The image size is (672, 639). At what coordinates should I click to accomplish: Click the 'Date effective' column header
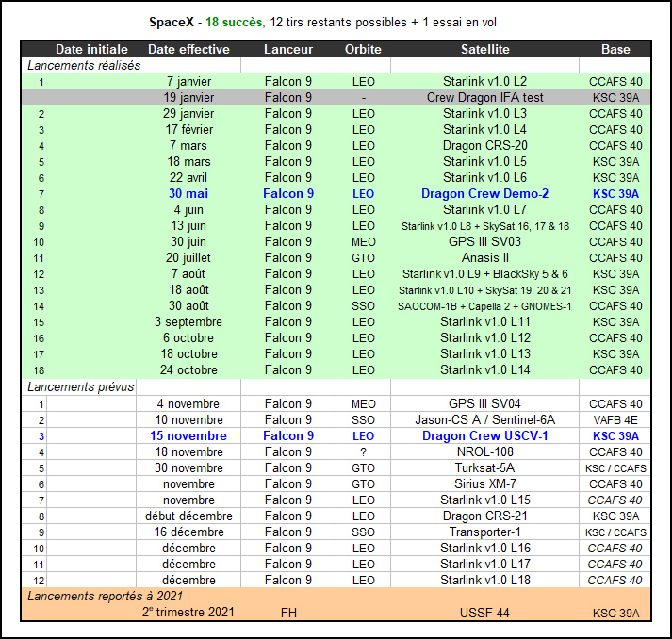(x=188, y=49)
